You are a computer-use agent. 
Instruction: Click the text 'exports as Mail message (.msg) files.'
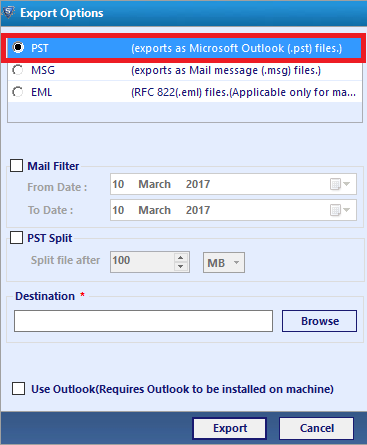tap(226, 70)
